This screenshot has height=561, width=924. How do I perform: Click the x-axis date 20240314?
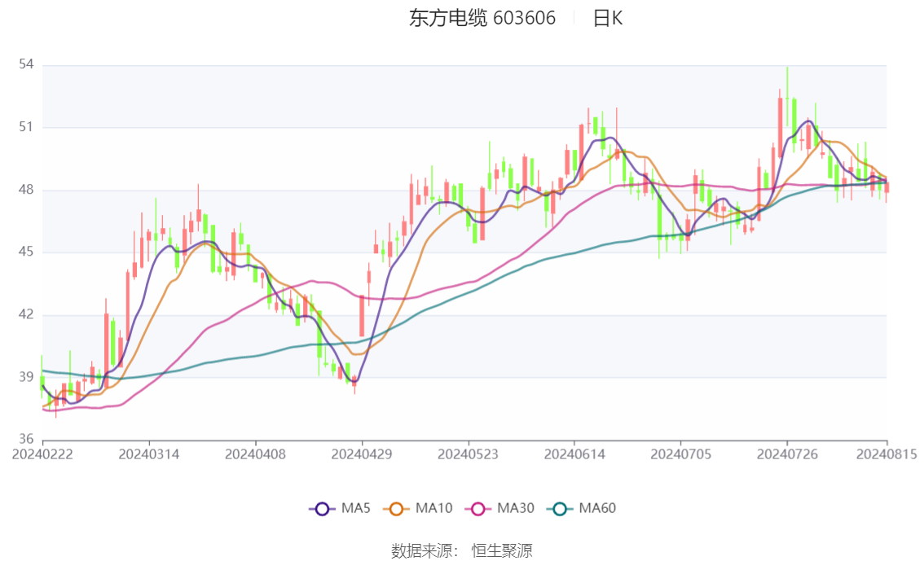149,454
